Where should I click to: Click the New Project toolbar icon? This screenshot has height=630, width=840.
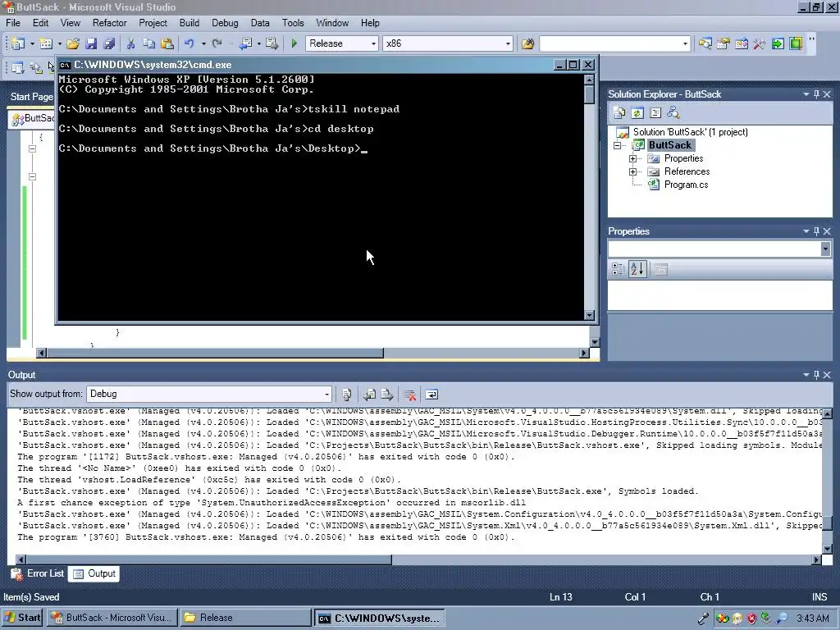[18, 43]
